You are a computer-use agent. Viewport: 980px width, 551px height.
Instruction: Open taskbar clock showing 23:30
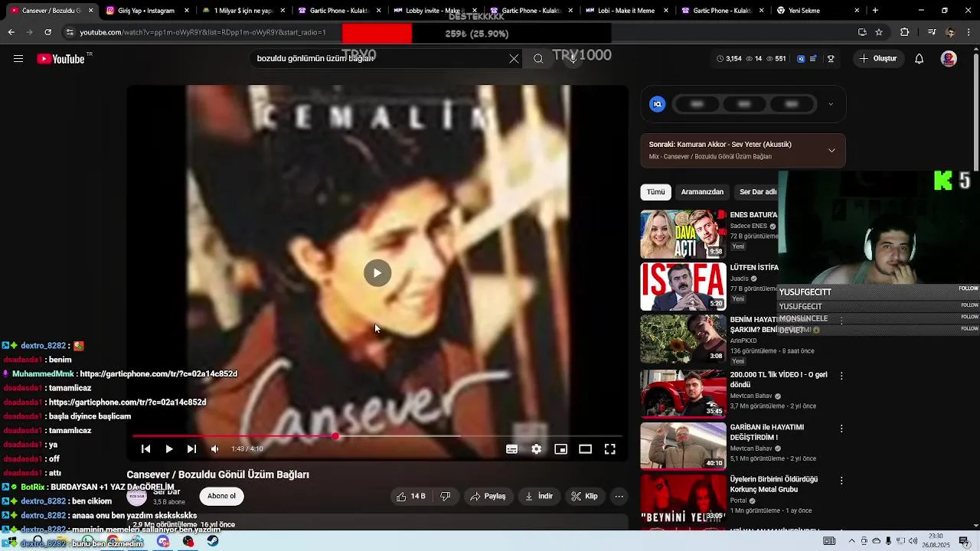(x=936, y=540)
